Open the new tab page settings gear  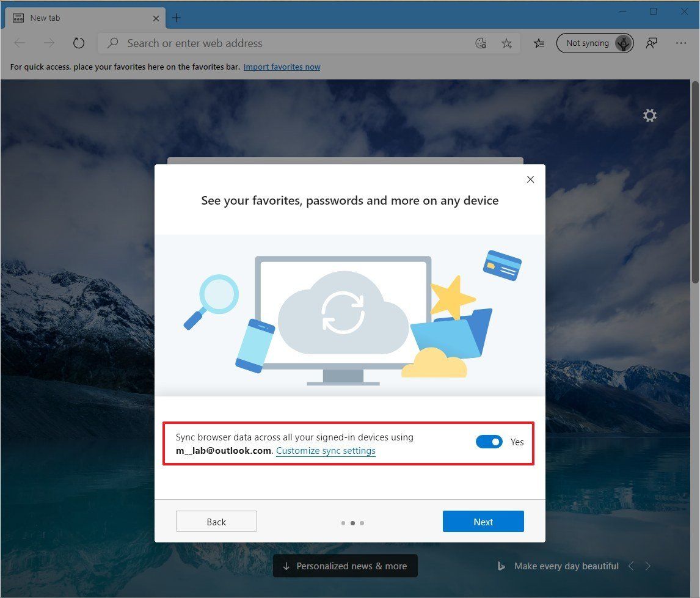pos(649,115)
